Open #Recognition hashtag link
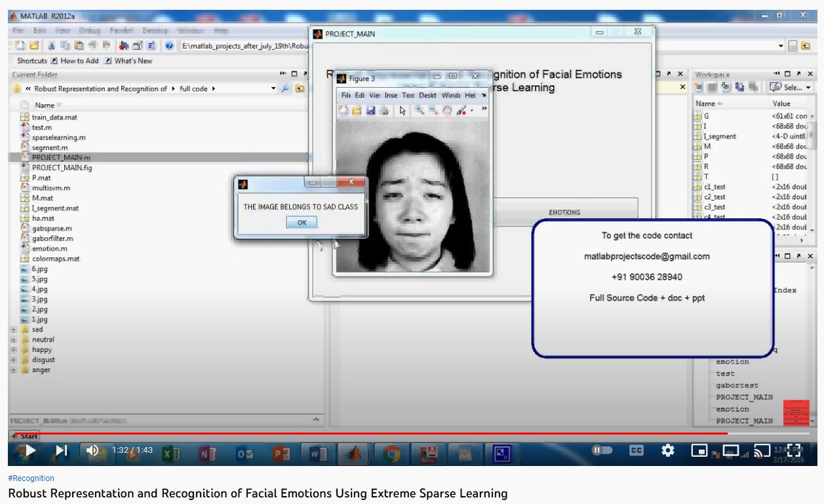 31,478
